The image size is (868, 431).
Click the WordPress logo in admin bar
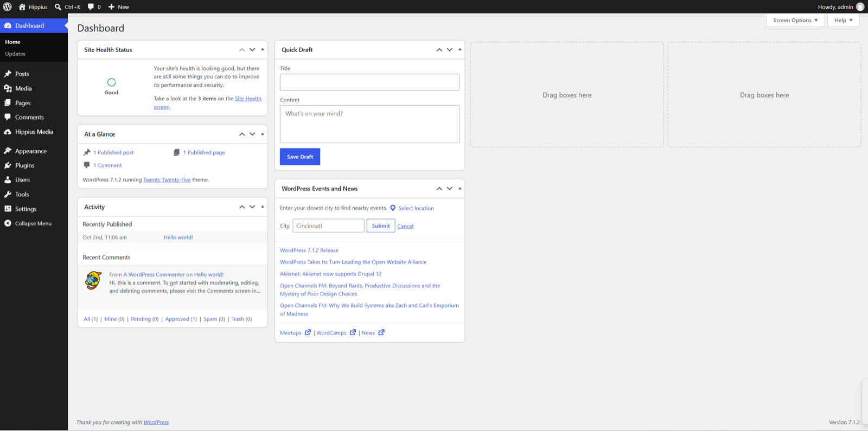tap(8, 7)
